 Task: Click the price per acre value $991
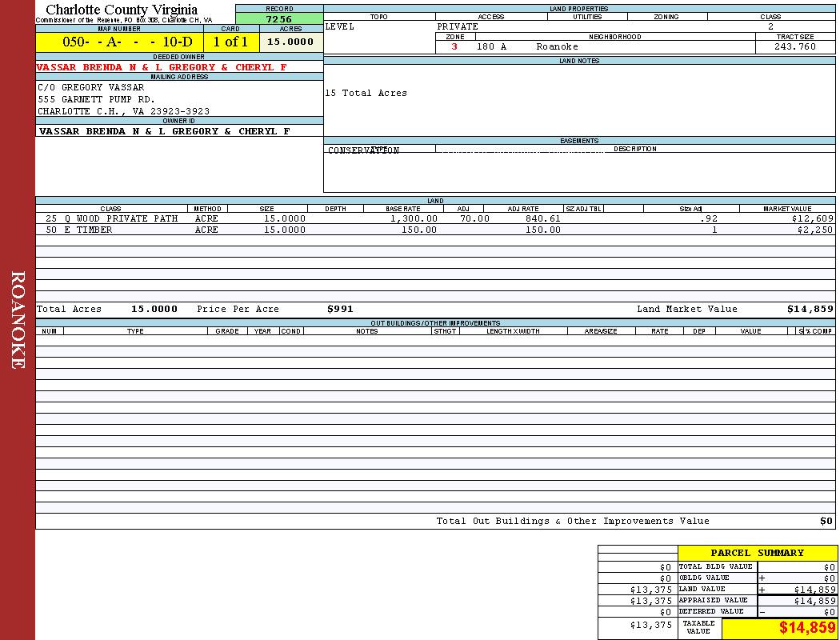tap(340, 309)
